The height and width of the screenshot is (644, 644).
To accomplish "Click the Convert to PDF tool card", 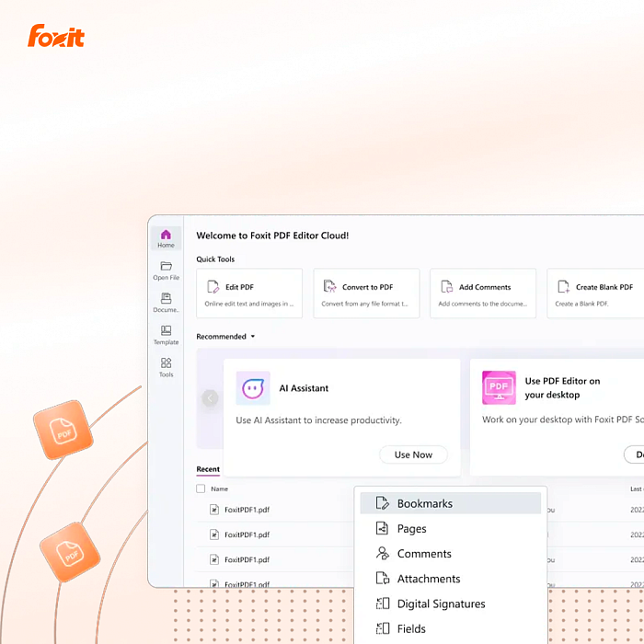I will 366,293.
